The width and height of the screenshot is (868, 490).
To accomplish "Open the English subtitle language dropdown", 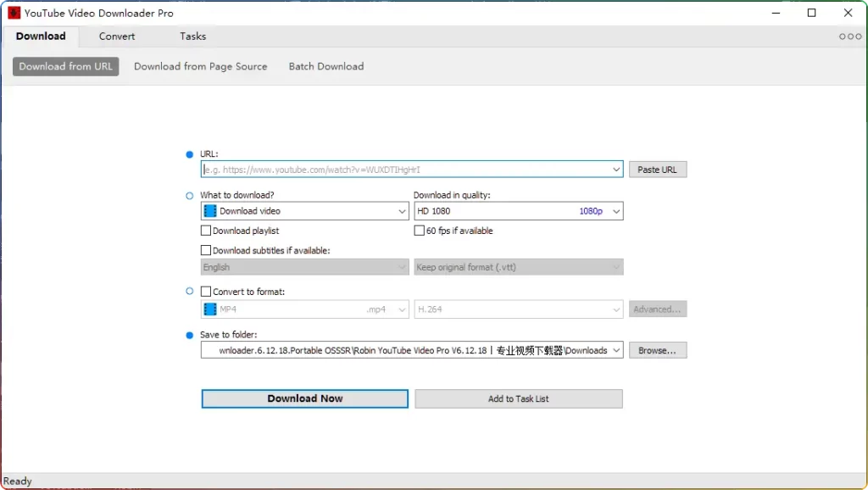I will tap(304, 267).
